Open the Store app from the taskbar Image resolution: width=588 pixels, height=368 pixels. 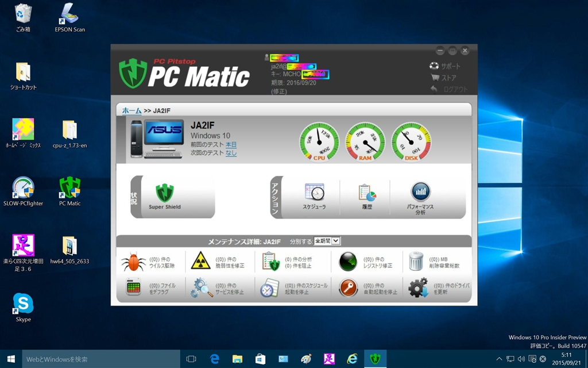[x=260, y=359]
